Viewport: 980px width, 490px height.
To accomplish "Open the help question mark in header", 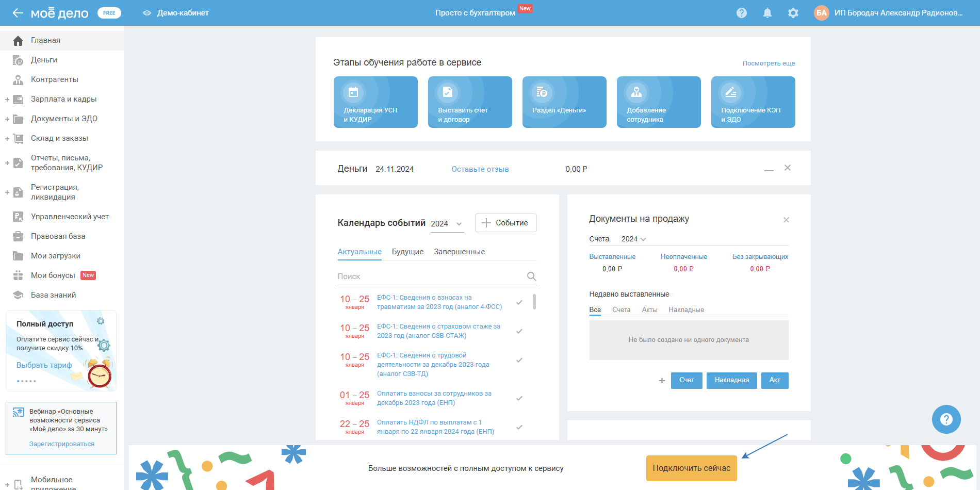I will [742, 13].
